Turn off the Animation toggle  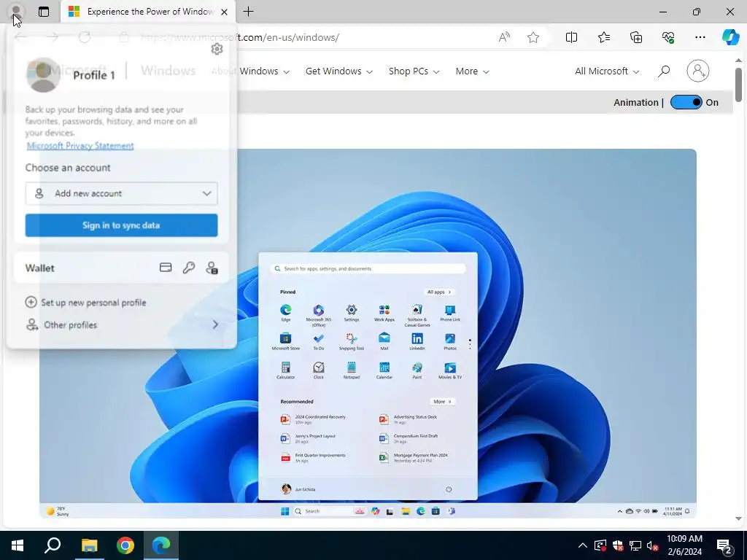point(686,102)
